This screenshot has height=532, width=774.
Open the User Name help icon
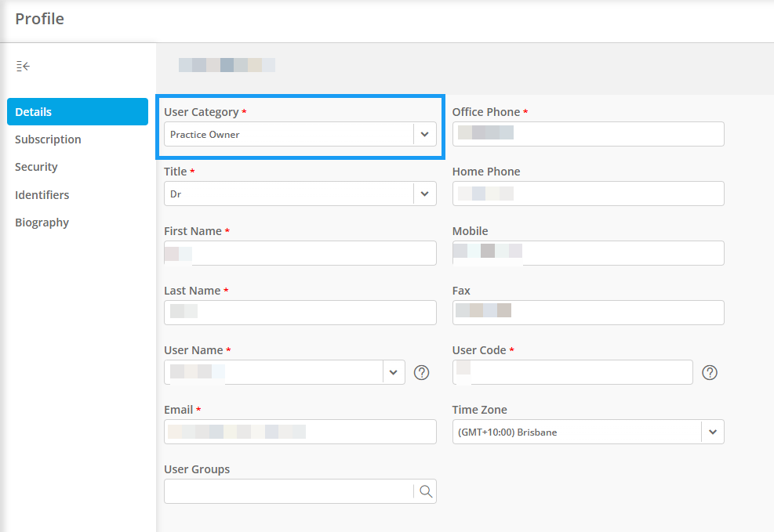pyautogui.click(x=422, y=373)
